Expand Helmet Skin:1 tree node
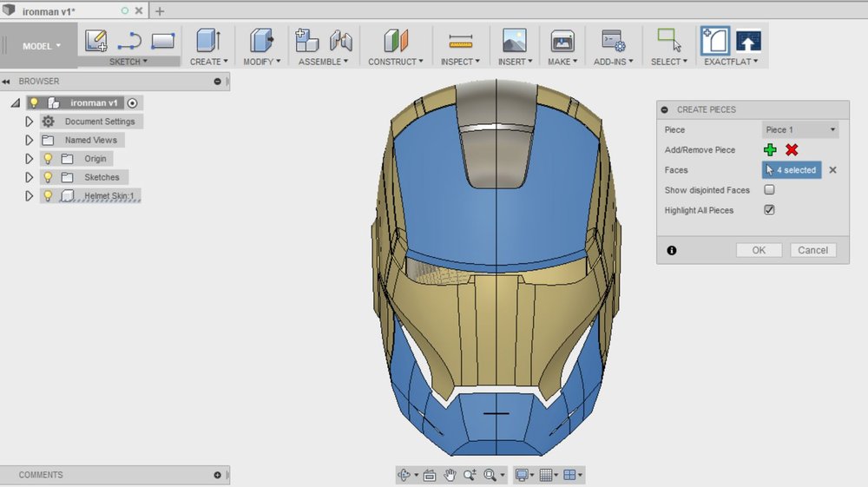 [x=30, y=196]
